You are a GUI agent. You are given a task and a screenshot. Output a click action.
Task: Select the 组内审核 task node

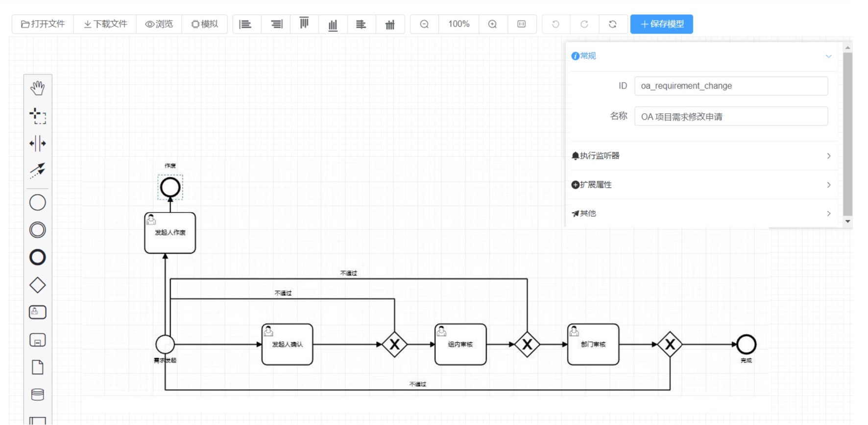[x=460, y=345]
